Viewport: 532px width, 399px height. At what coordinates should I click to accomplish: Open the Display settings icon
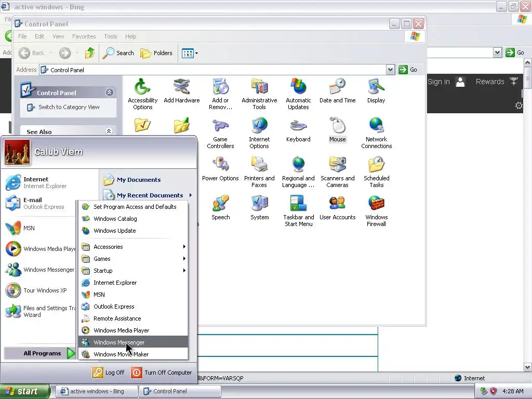(376, 91)
